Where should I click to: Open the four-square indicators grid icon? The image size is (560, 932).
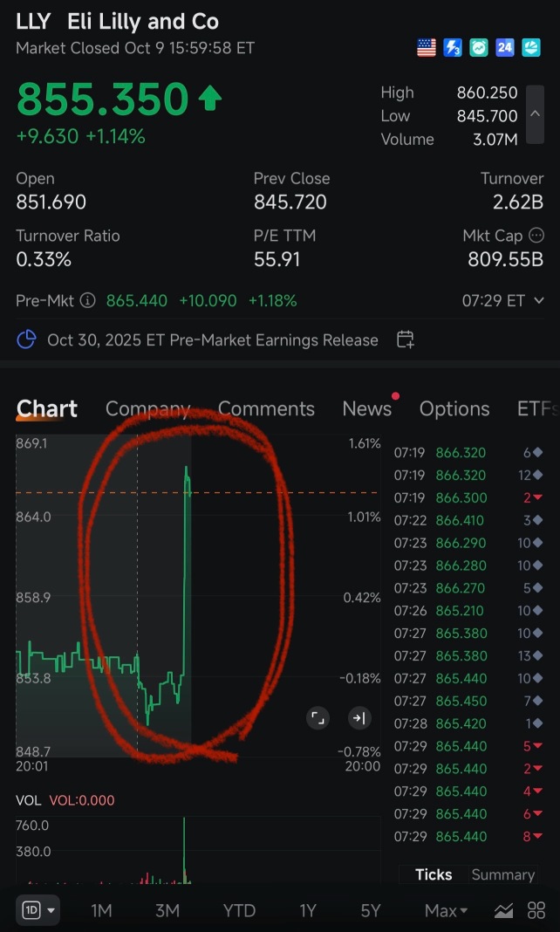point(536,910)
